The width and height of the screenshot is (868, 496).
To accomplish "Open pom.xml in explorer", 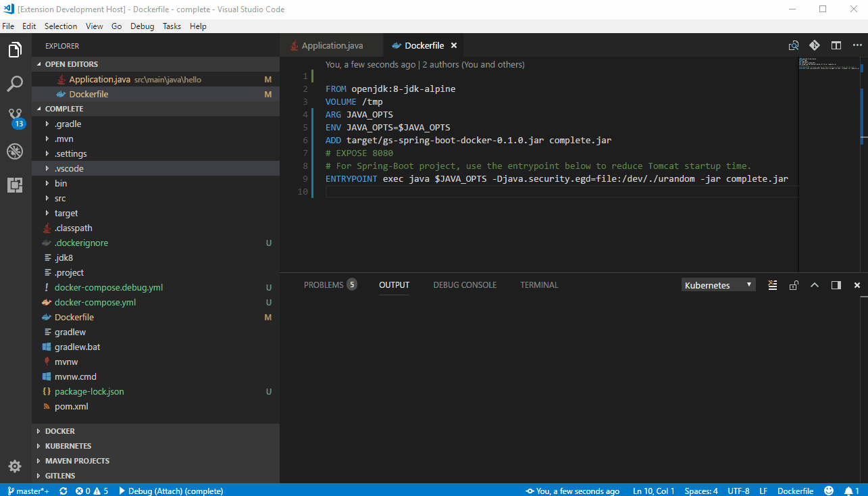I will (x=155, y=406).
